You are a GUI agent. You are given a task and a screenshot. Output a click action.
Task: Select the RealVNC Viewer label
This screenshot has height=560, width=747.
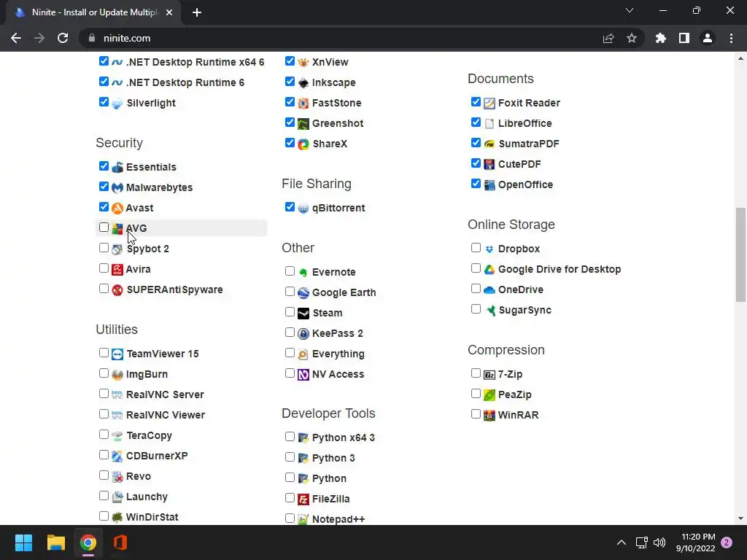click(166, 415)
